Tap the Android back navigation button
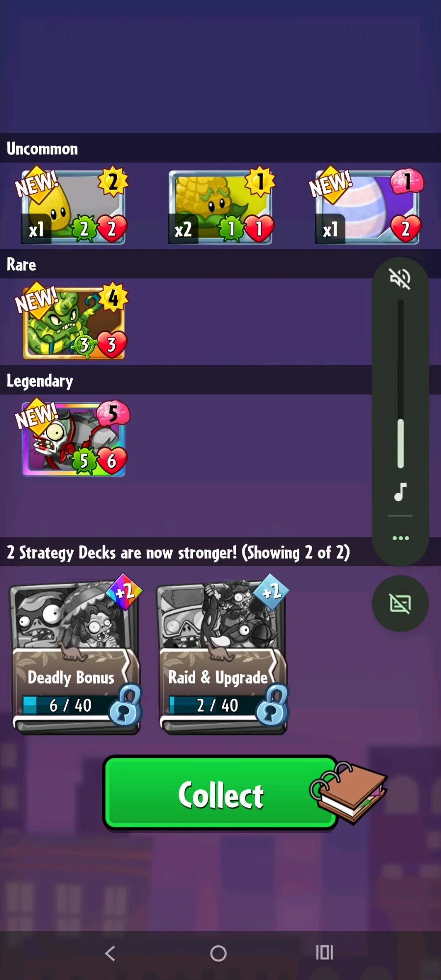The image size is (441, 980). tap(110, 953)
